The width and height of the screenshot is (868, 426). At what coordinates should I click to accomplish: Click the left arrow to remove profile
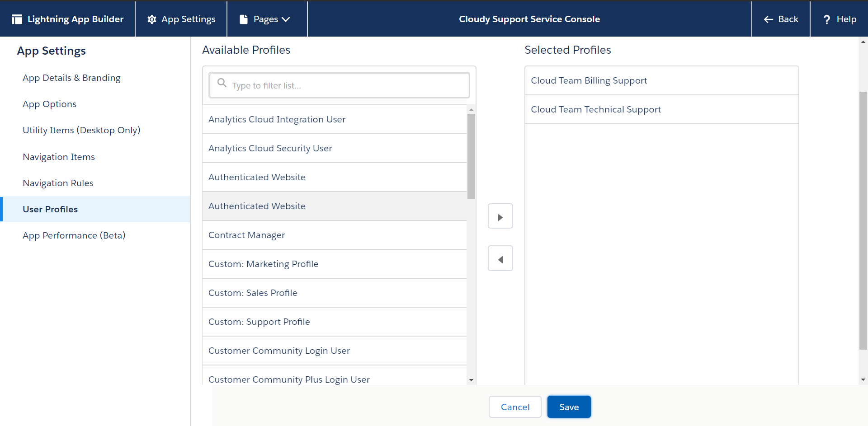coord(500,258)
